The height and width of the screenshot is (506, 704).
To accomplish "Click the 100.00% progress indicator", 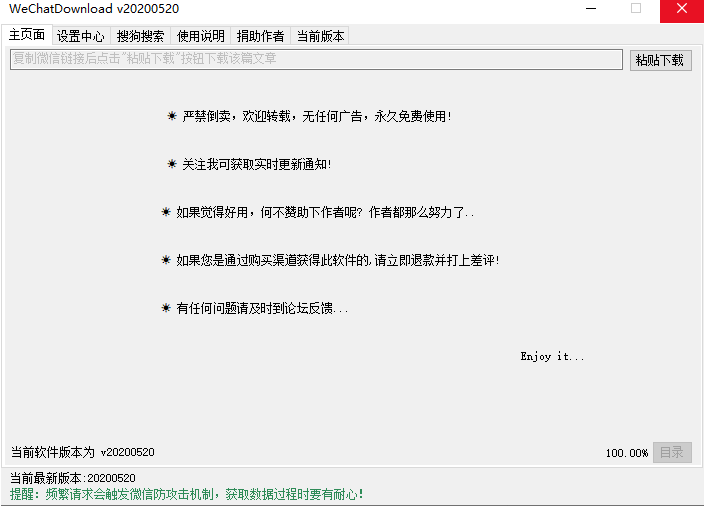I will pyautogui.click(x=626, y=453).
